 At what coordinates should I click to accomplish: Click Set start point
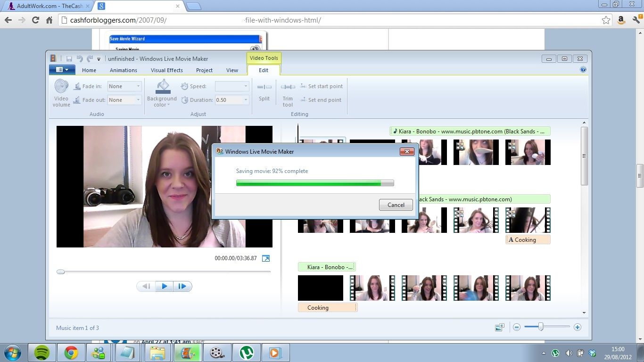click(x=322, y=86)
